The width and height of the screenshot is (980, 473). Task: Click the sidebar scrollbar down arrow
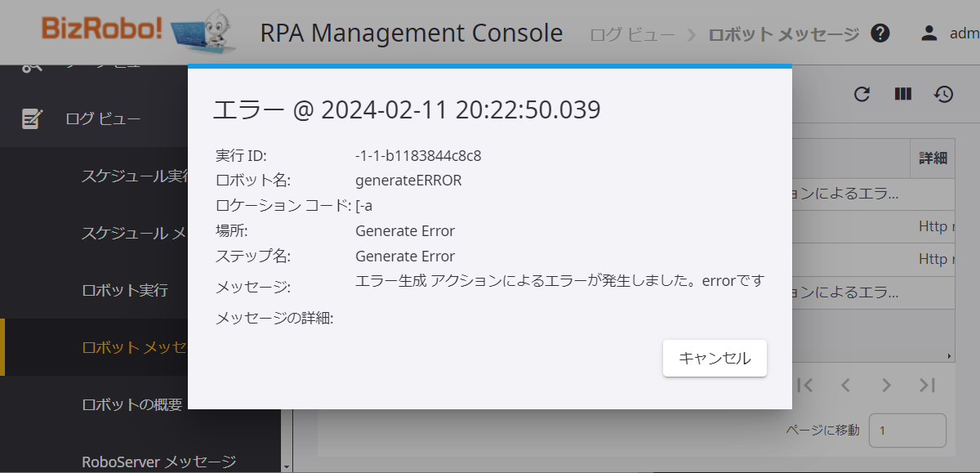[x=287, y=466]
